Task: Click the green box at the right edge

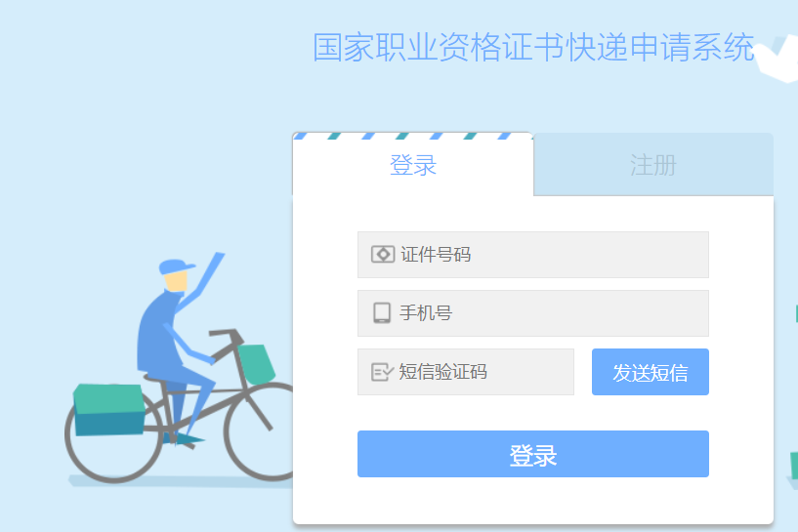Action: click(x=794, y=466)
